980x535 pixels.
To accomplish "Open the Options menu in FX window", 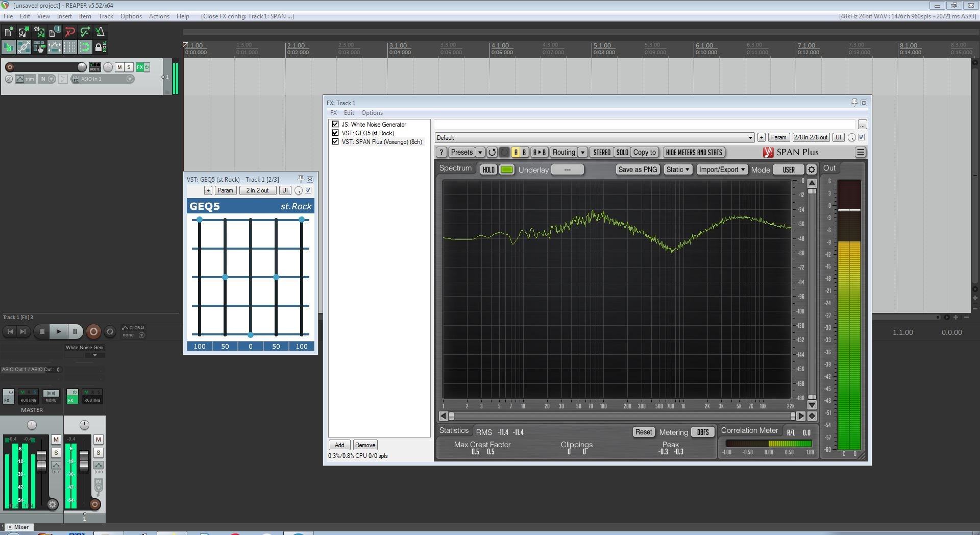I will [x=372, y=113].
